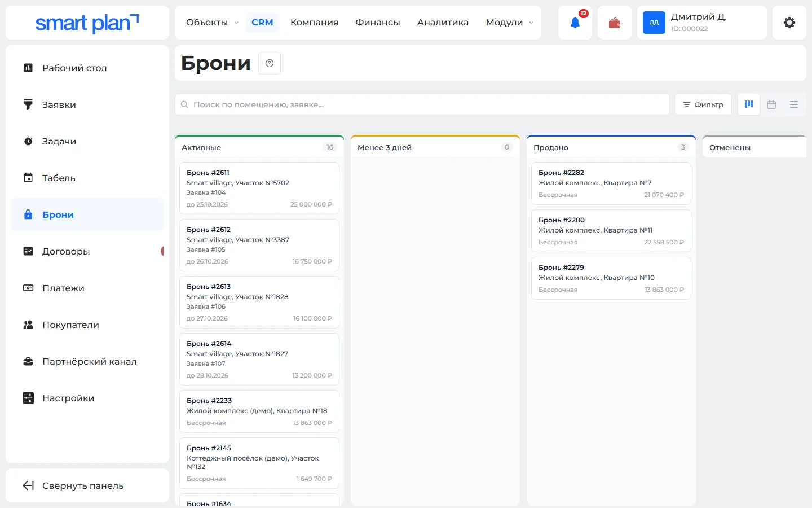Open the Аналитика menu item
Image resolution: width=812 pixels, height=508 pixels.
tap(443, 23)
